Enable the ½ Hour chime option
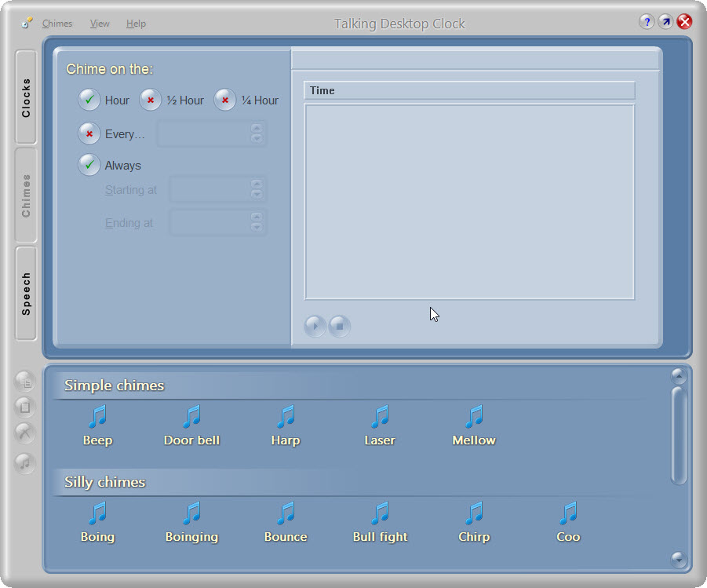Viewport: 707px width, 588px height. pyautogui.click(x=150, y=100)
